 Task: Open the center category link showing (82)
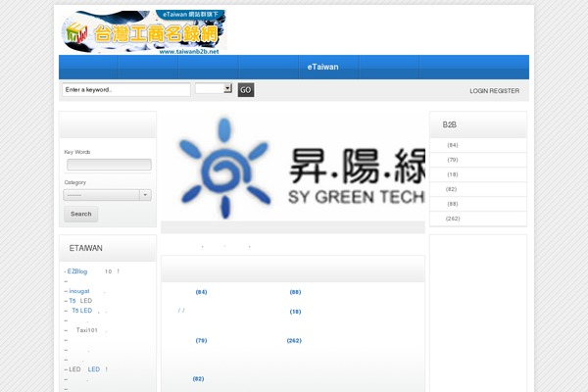pyautogui.click(x=198, y=379)
